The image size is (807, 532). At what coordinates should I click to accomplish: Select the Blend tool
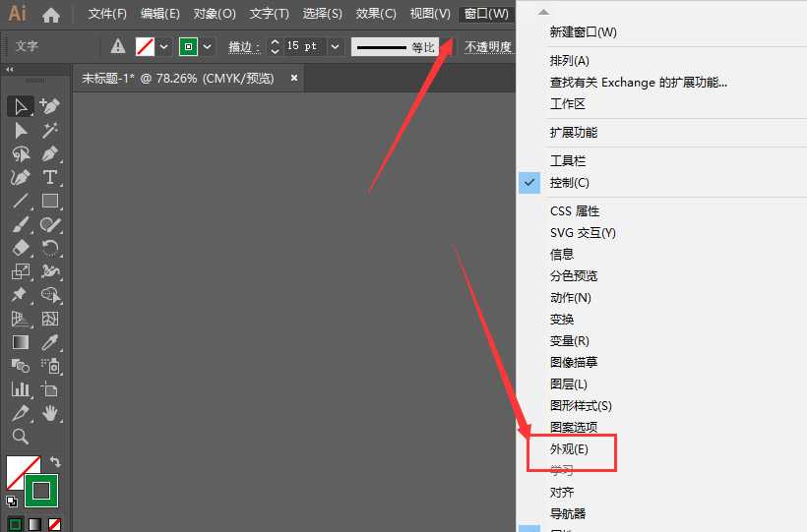click(21, 366)
